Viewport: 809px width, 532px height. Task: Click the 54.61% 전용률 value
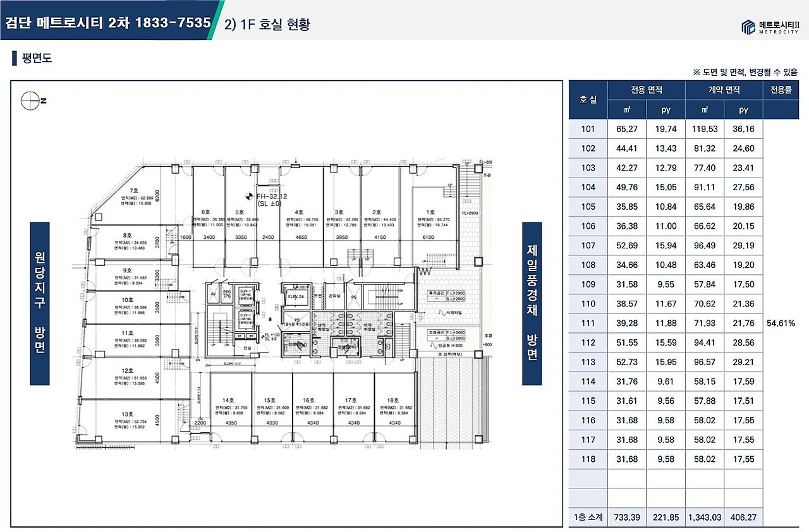781,323
